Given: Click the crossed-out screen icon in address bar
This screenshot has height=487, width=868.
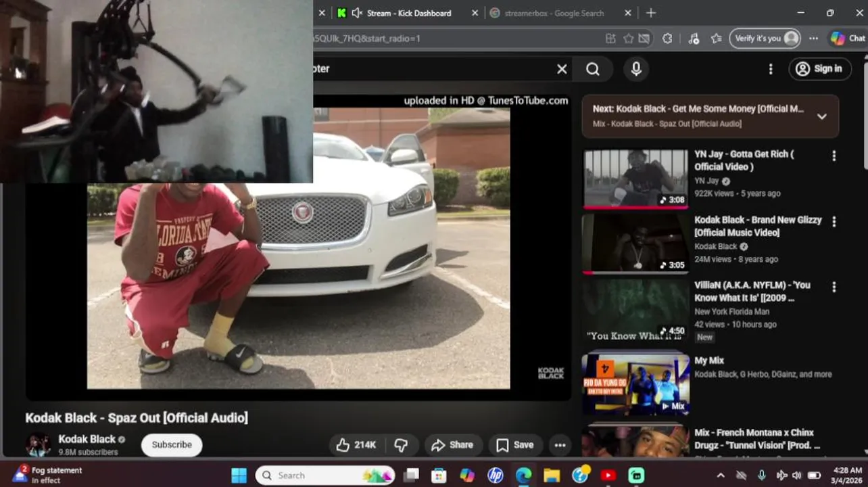Looking at the screenshot, I should 645,39.
